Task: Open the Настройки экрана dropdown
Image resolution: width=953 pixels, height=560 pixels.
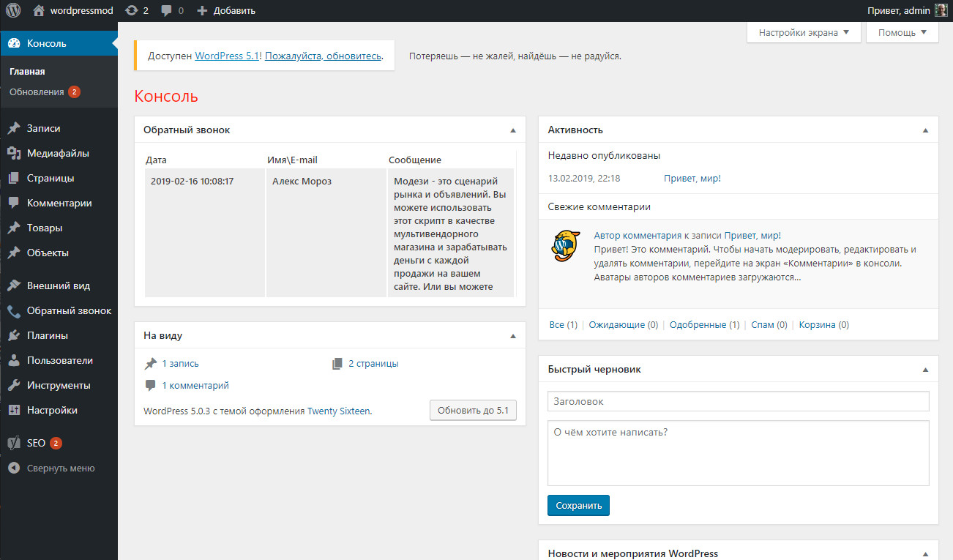Action: 804,32
